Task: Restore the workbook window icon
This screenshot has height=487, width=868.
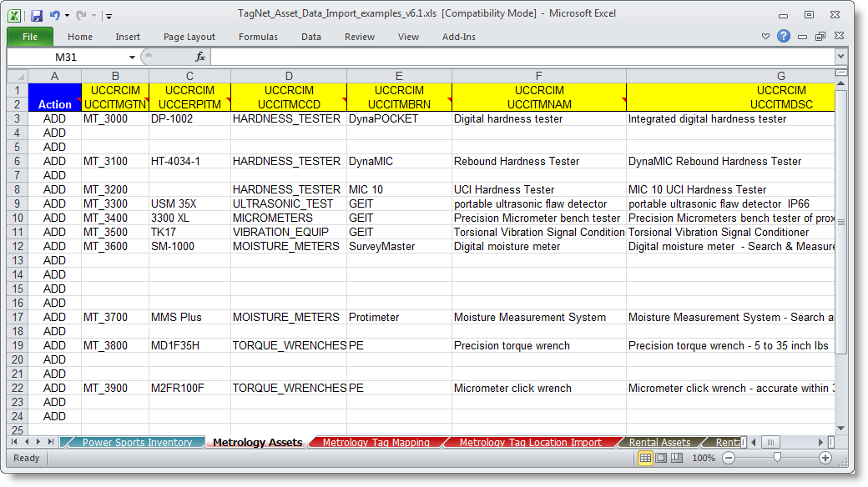Action: coord(820,36)
